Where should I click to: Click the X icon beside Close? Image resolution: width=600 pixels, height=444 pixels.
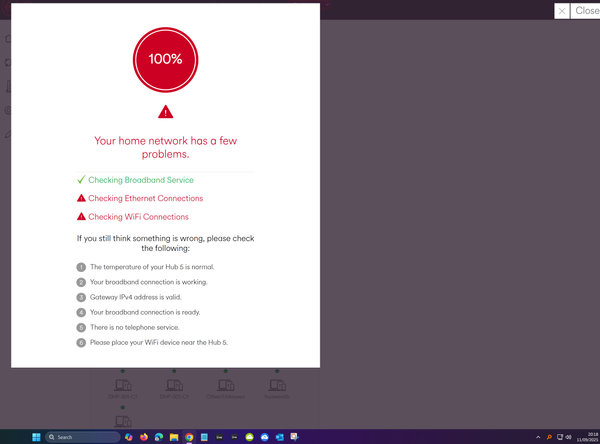pos(562,11)
